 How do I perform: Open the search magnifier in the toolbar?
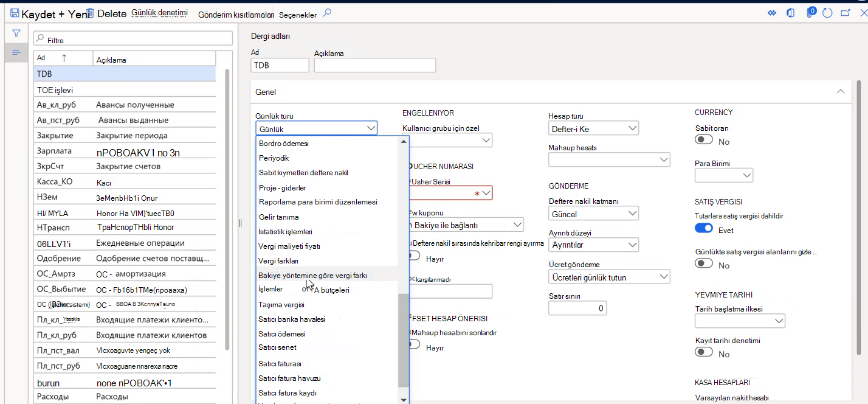coord(327,13)
